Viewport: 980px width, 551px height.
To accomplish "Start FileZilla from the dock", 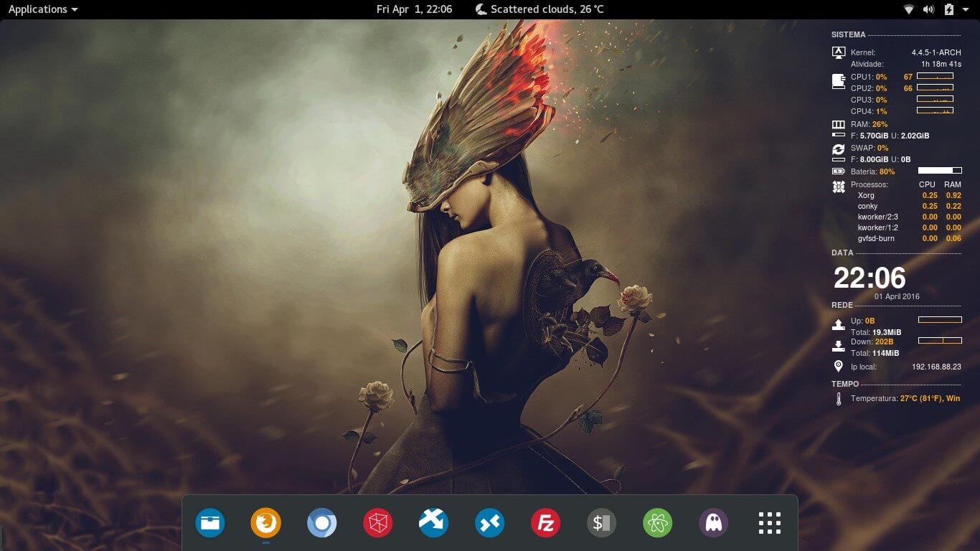I will tap(545, 523).
